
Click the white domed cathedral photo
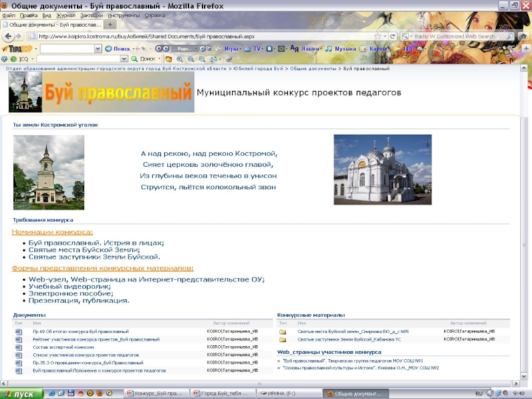[383, 170]
